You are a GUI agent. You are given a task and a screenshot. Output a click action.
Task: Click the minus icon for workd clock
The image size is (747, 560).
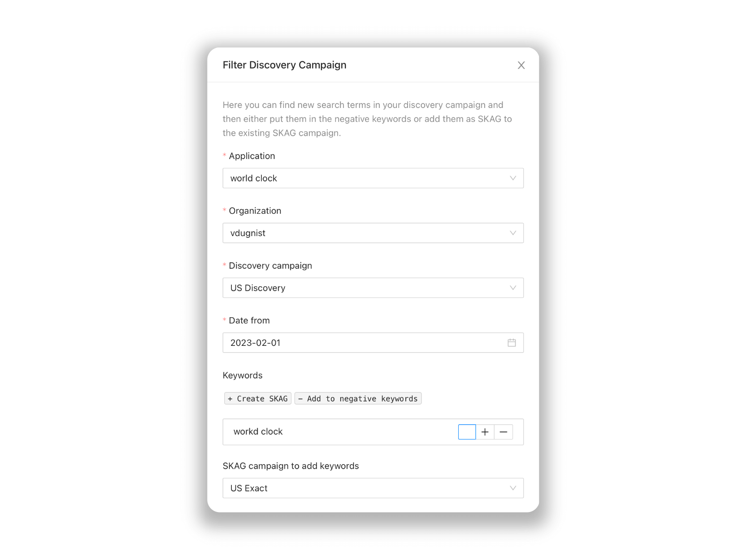click(504, 432)
